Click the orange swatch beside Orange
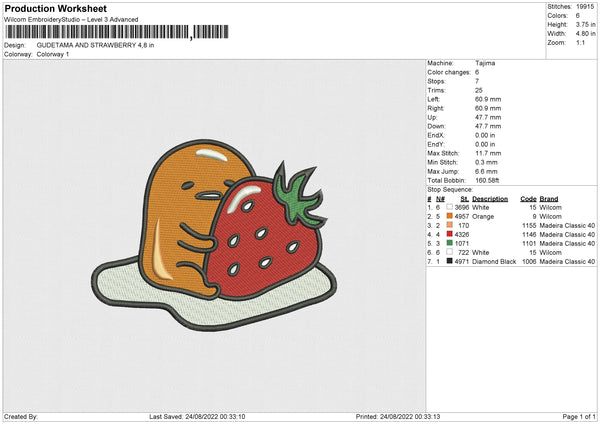 pyautogui.click(x=449, y=216)
